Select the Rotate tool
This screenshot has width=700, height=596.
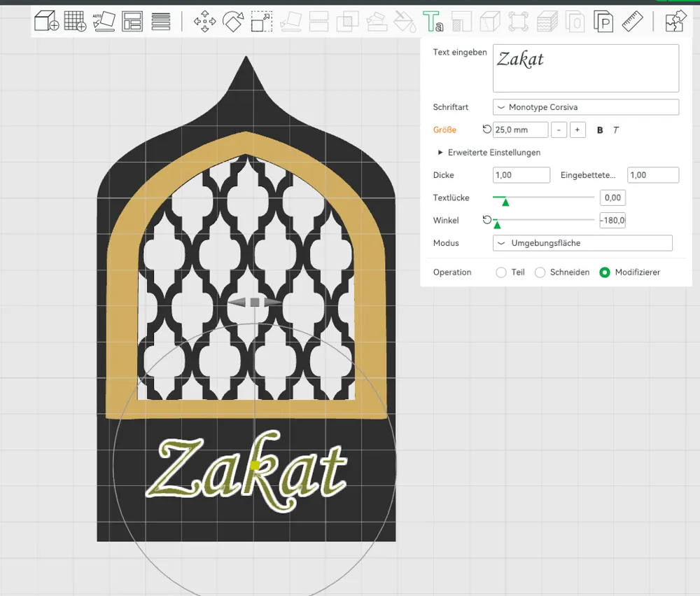click(233, 21)
